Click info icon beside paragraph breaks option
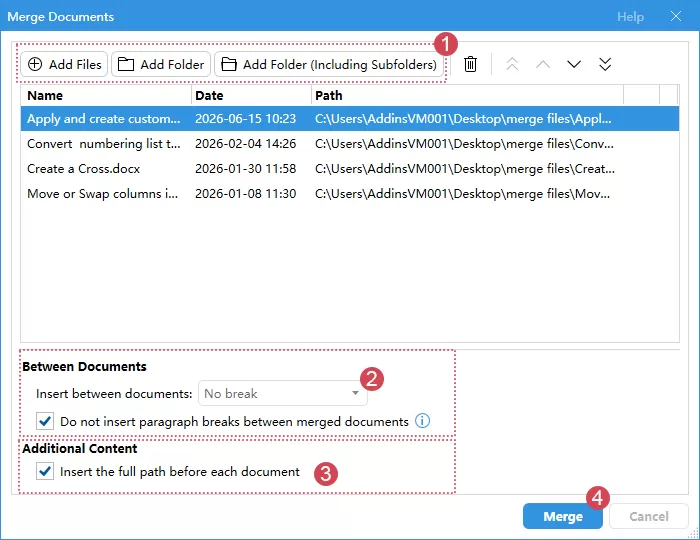Screen dimensions: 700x540 (422, 420)
